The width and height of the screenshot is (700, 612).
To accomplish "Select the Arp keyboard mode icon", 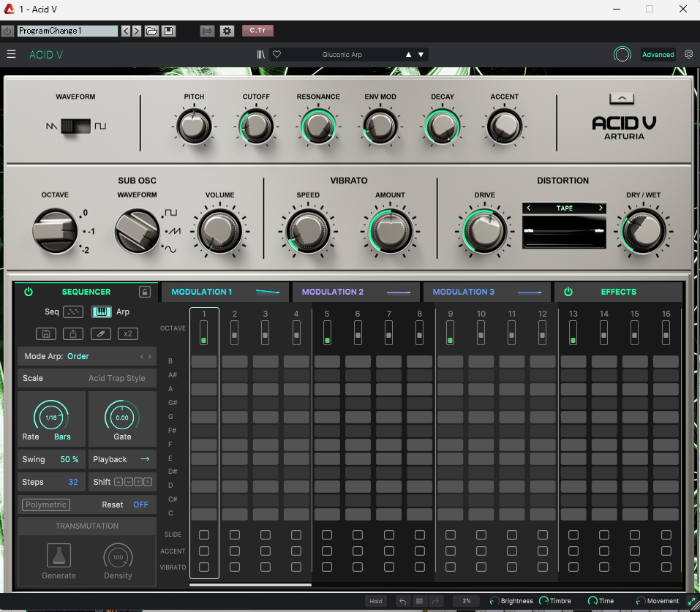I will (x=102, y=311).
